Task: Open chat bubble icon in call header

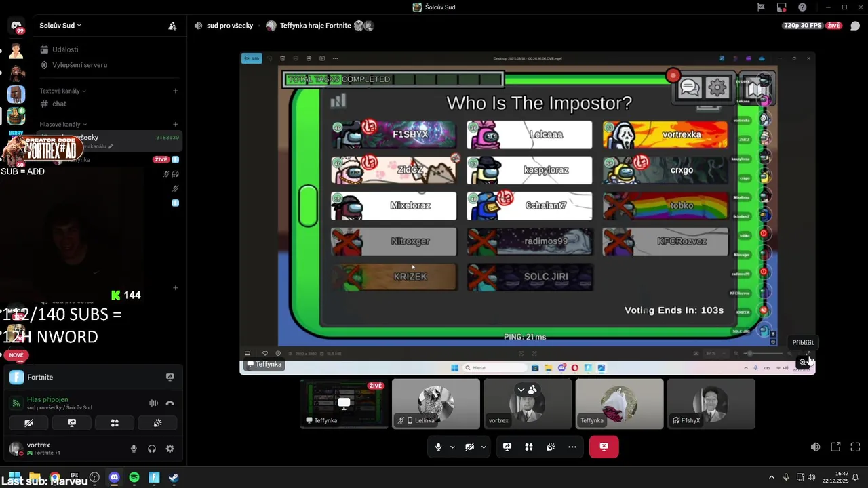Action: (x=855, y=26)
